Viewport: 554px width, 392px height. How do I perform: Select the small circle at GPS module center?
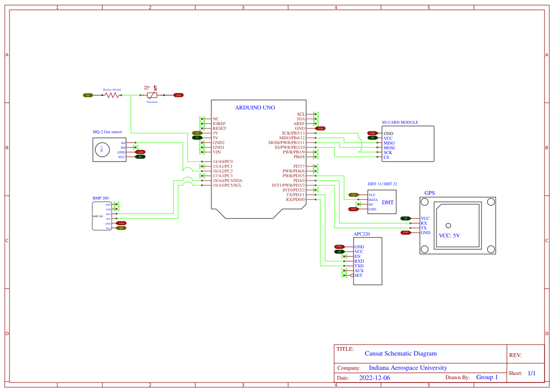pos(448,226)
